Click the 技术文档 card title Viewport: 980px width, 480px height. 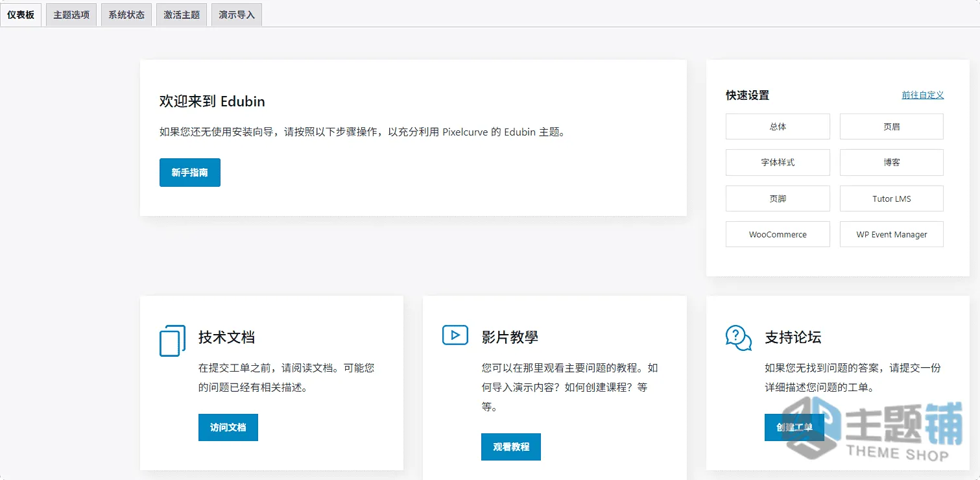coord(226,337)
